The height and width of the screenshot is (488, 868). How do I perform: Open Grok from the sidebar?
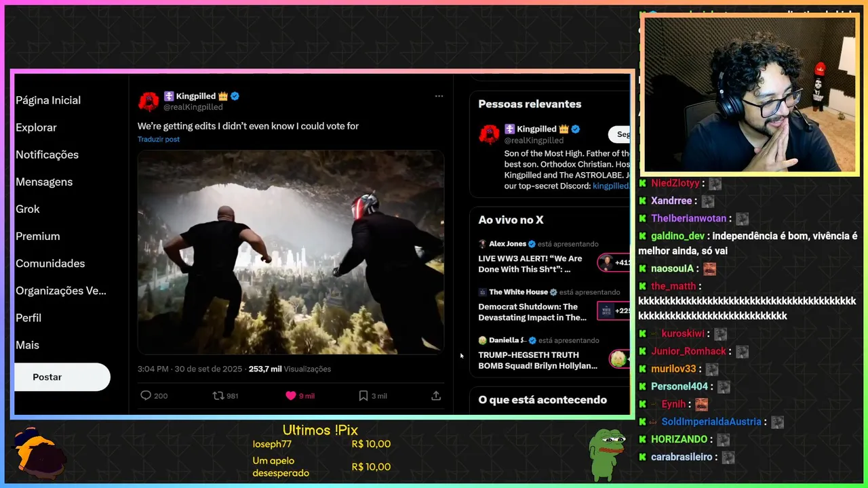point(28,209)
